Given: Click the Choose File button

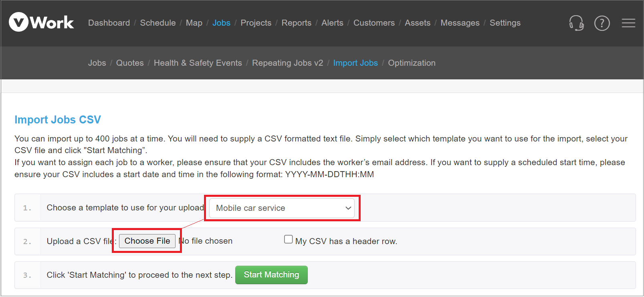Looking at the screenshot, I should pyautogui.click(x=147, y=241).
